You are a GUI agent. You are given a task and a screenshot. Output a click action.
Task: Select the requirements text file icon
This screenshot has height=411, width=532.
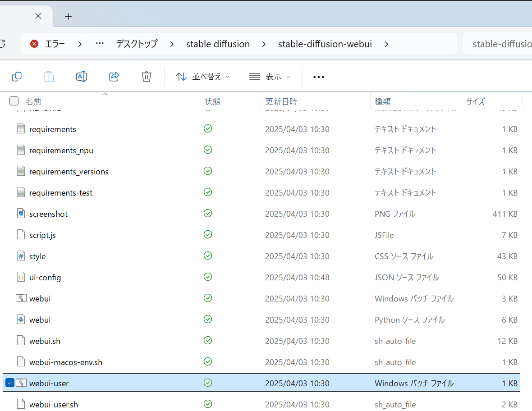pos(21,128)
